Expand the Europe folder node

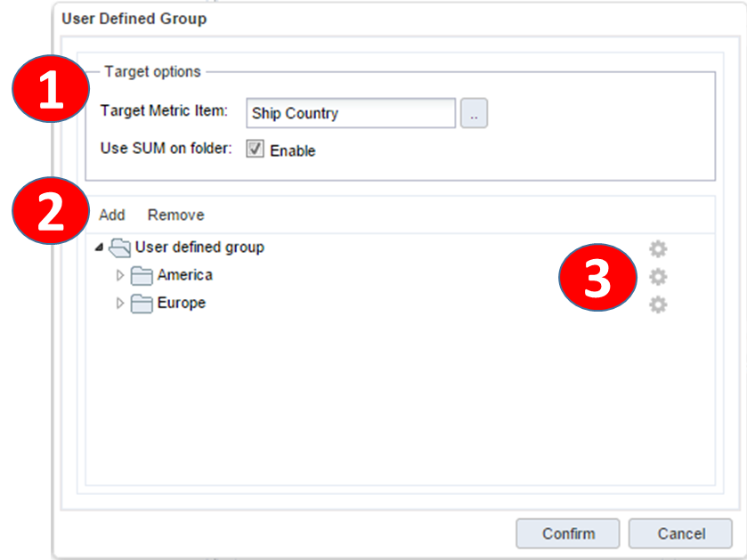pyautogui.click(x=121, y=304)
